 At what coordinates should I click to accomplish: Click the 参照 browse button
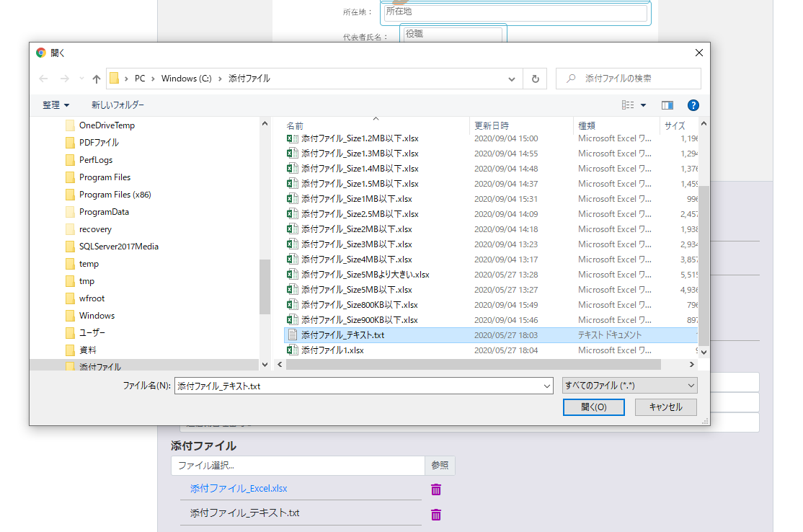(440, 466)
